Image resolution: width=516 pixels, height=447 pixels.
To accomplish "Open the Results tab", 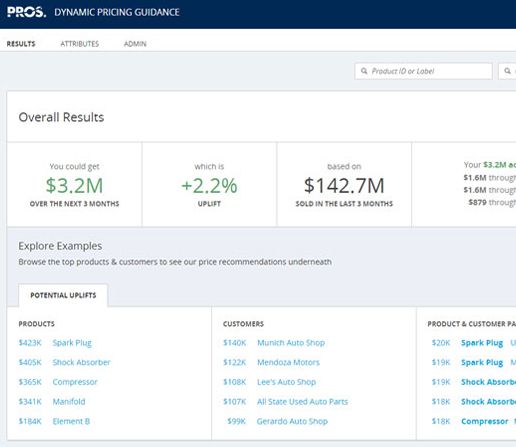I will click(21, 44).
